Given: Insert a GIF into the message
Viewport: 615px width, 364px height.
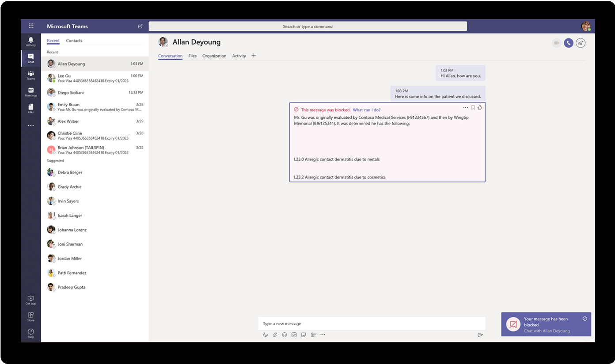Looking at the screenshot, I should tap(294, 334).
